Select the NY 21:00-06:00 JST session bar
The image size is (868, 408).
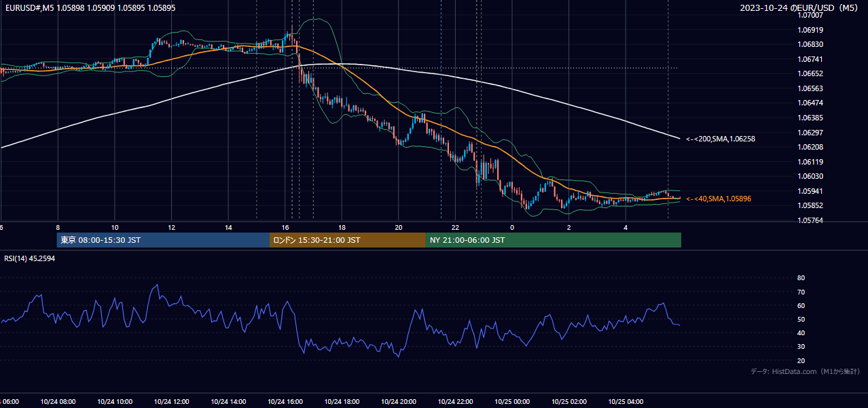(x=554, y=240)
